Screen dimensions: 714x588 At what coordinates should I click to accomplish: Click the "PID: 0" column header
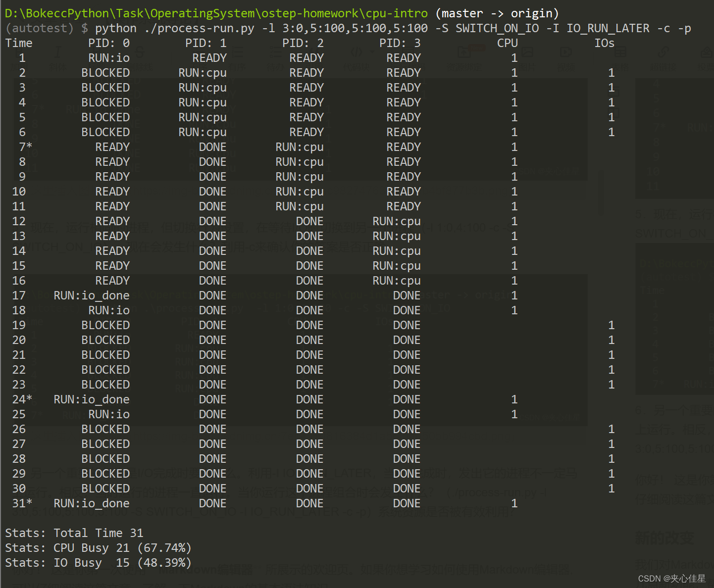pyautogui.click(x=109, y=43)
